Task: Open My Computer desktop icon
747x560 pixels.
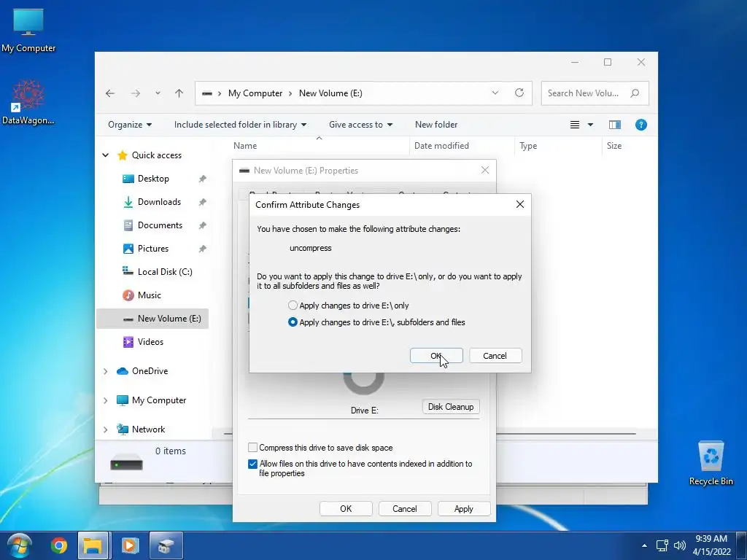Action: [x=28, y=30]
